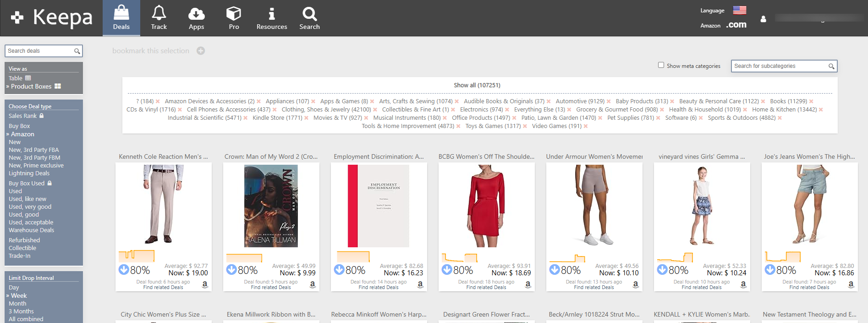
Task: Open the Pro box icon
Action: pos(234,13)
